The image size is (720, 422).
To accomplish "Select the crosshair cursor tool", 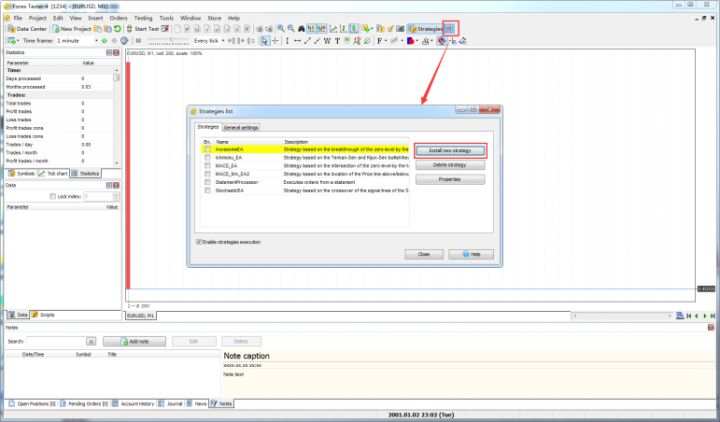I will point(275,41).
